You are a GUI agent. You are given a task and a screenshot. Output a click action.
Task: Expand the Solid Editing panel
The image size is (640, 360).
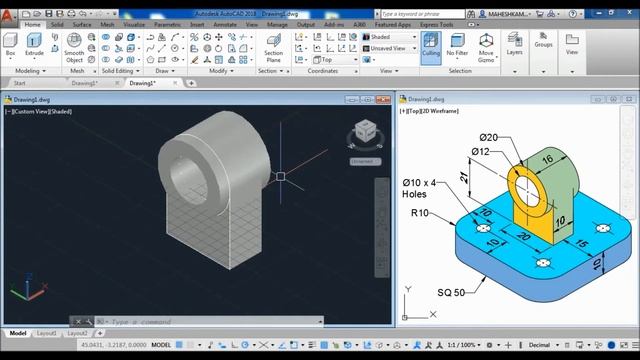(120, 71)
